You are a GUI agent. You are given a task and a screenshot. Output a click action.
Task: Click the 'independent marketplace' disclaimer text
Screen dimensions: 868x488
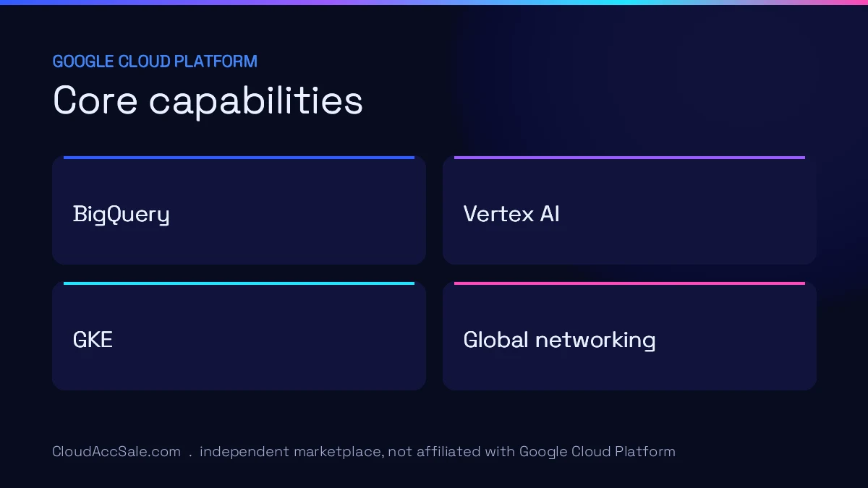tap(438, 452)
